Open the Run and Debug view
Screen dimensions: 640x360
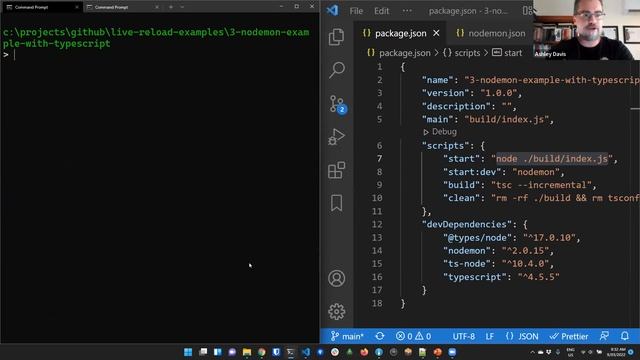pyautogui.click(x=336, y=137)
